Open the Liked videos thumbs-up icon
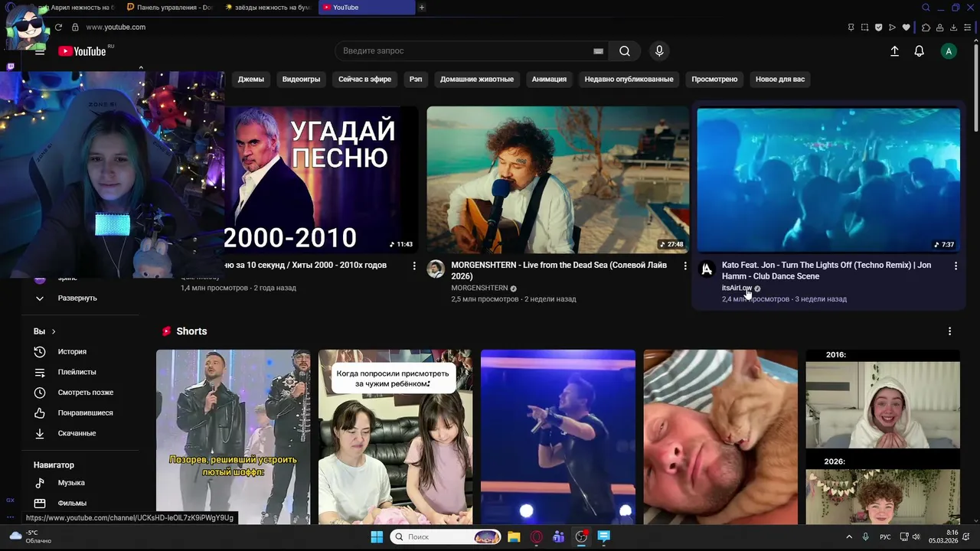980x551 pixels. [40, 413]
